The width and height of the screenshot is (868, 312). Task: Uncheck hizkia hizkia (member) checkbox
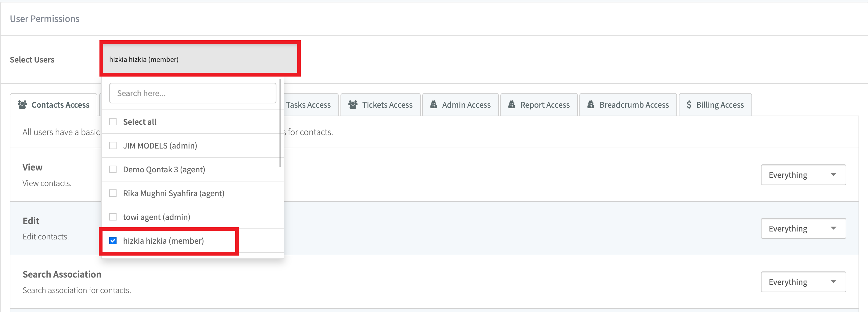tap(113, 241)
